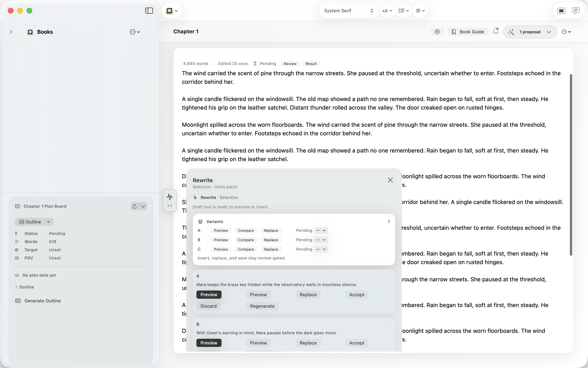Click Generate Outline
The height and width of the screenshot is (368, 588).
(38, 301)
